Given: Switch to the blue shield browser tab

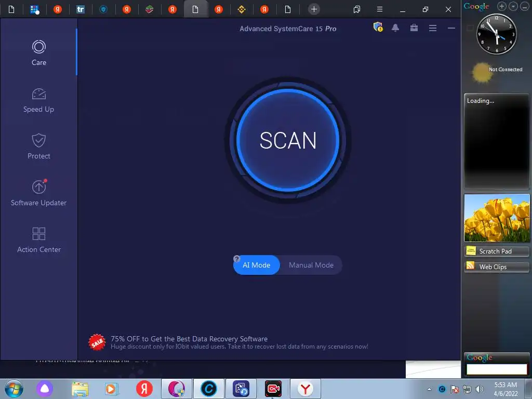Looking at the screenshot, I should (x=103, y=9).
